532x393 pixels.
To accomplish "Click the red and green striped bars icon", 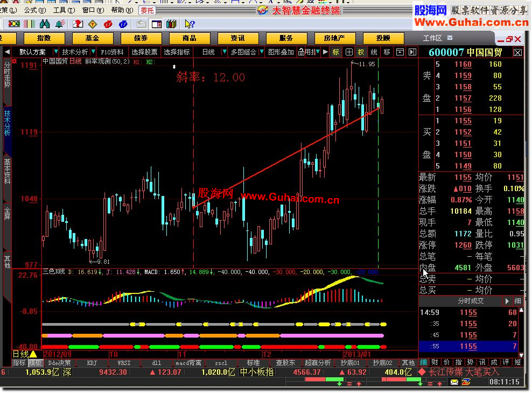I will pos(30,24).
